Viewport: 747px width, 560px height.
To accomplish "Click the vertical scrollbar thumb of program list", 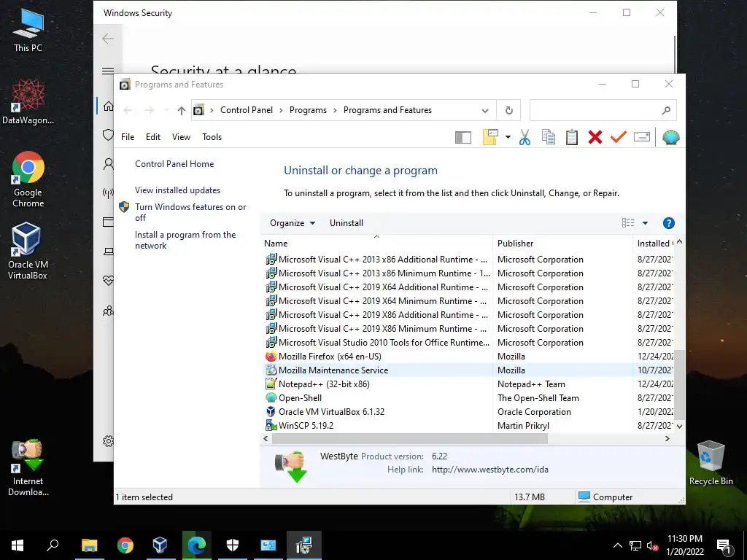I will pyautogui.click(x=679, y=385).
